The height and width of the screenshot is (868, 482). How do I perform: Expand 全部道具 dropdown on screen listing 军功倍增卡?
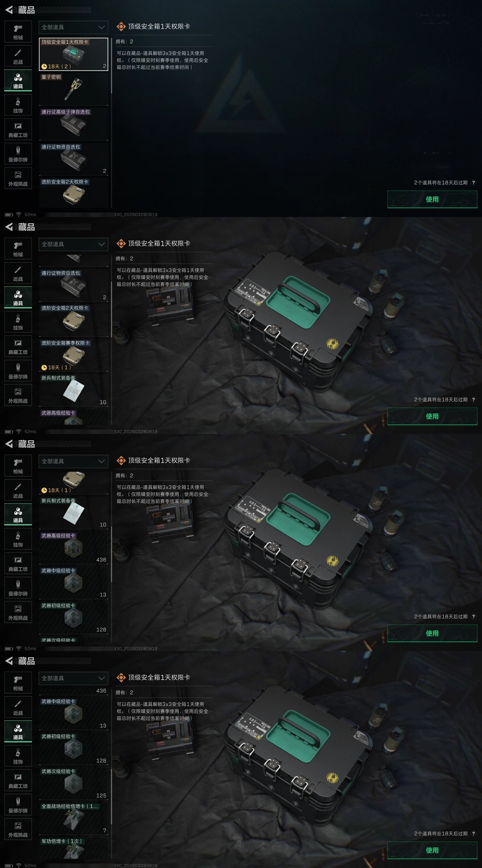coord(74,678)
